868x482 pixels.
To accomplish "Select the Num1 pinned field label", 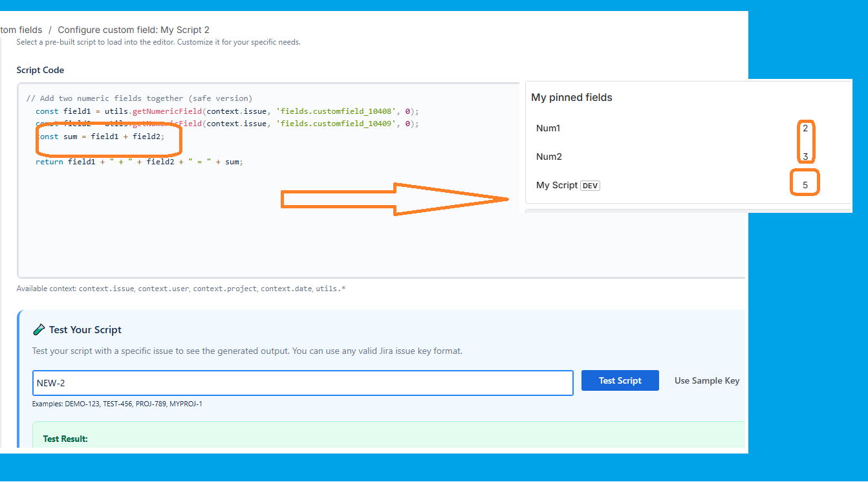I will (548, 128).
